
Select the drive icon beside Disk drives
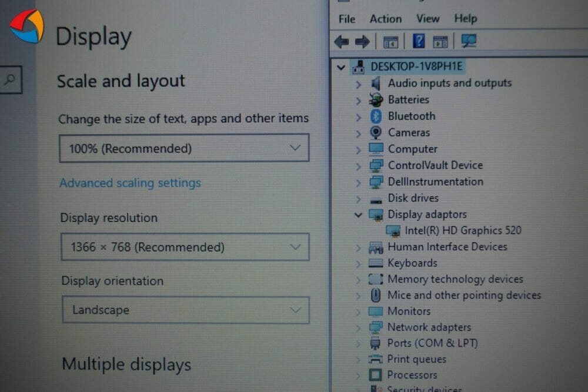pos(376,200)
